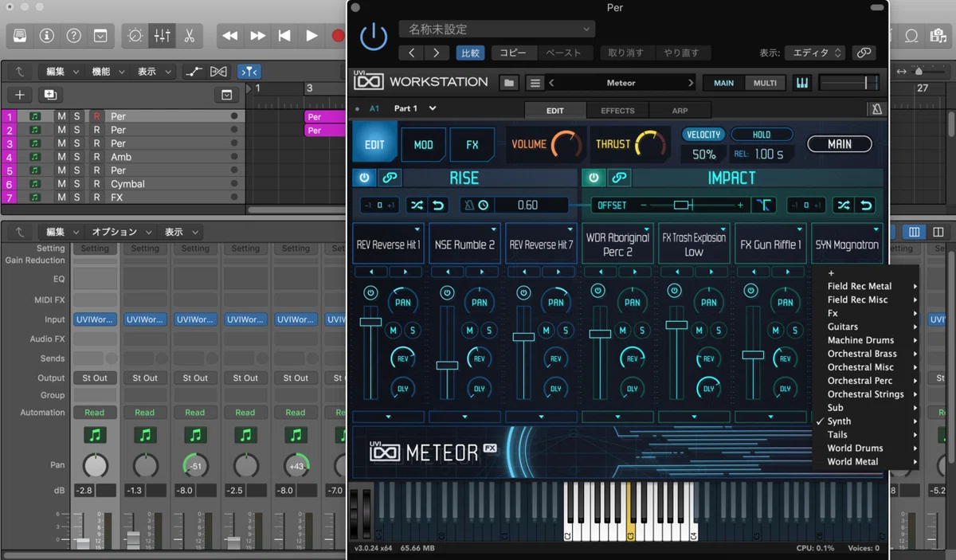Click the Play transport button
This screenshot has height=560, width=956.
(311, 36)
